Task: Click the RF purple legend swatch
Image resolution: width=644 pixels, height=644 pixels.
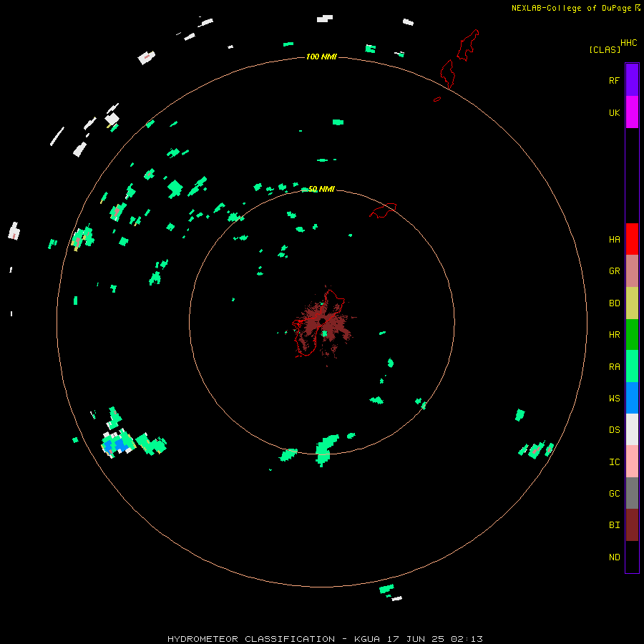Action: 632,80
